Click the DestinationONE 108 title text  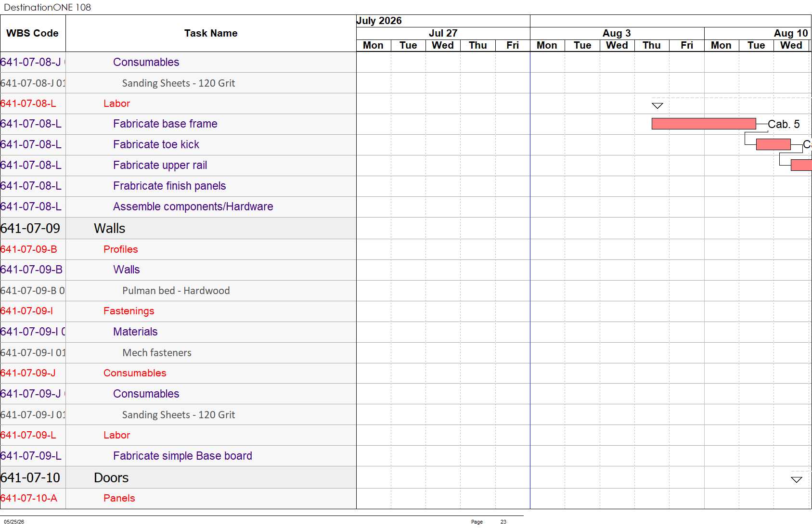pyautogui.click(x=47, y=7)
